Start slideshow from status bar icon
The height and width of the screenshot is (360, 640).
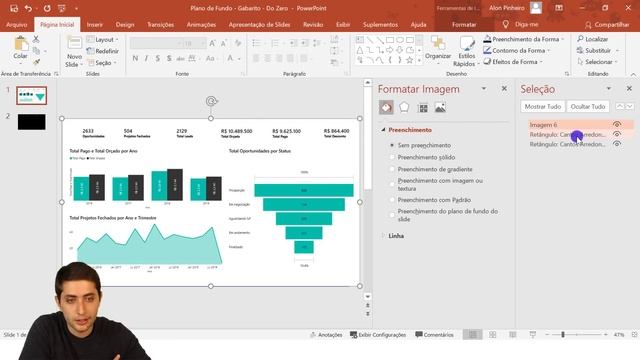[x=533, y=335]
